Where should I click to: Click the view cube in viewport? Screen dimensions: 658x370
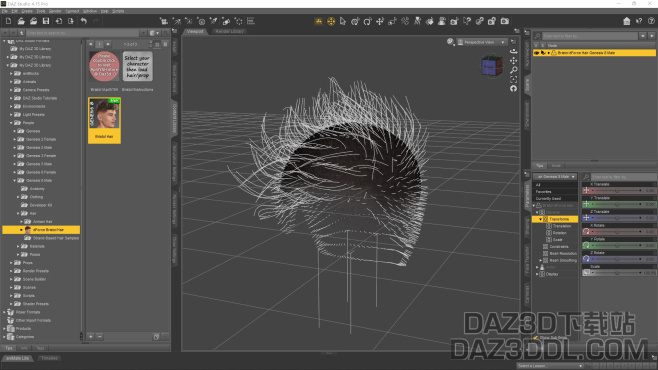point(491,66)
